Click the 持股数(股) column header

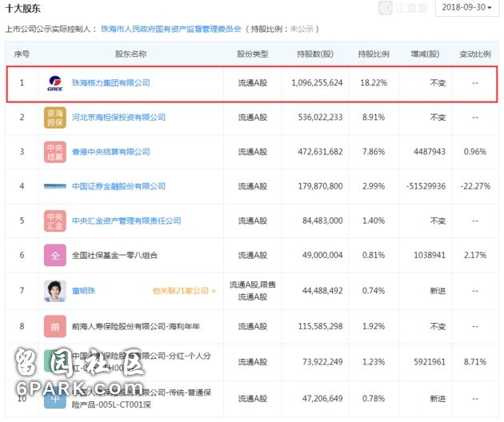pos(315,54)
